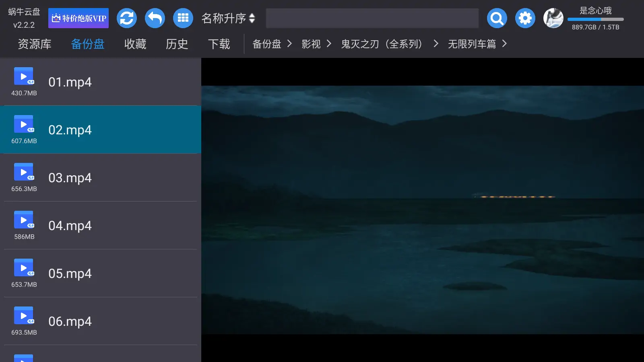Expand the breadcrumb chevron after 无限列车篇
The image size is (644, 362).
504,44
